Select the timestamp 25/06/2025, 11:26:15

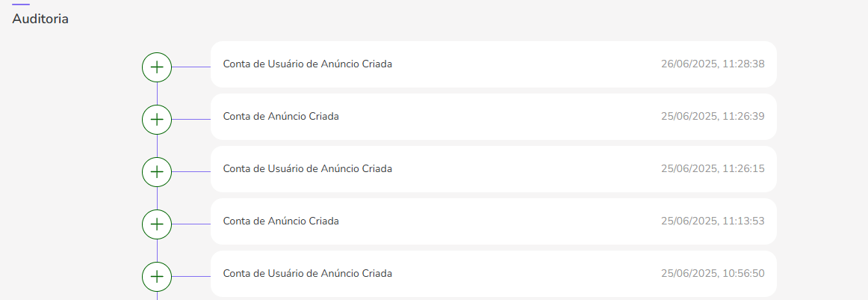click(713, 169)
